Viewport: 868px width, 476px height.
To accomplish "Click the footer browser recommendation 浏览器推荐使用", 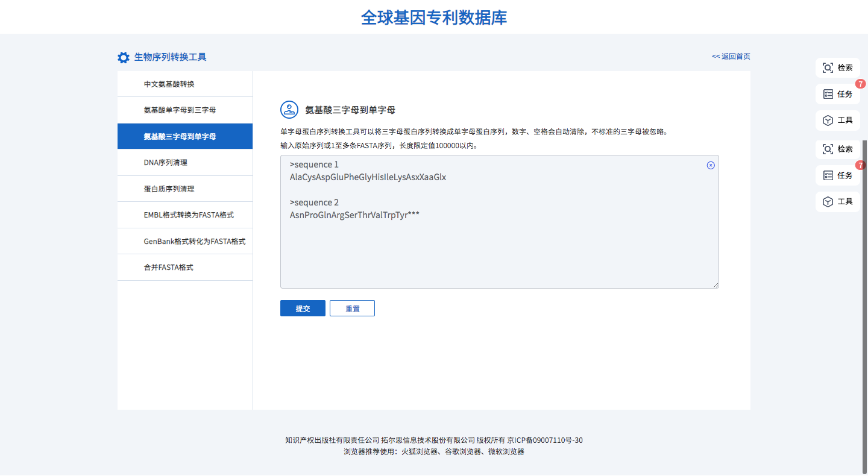I will click(x=434, y=452).
